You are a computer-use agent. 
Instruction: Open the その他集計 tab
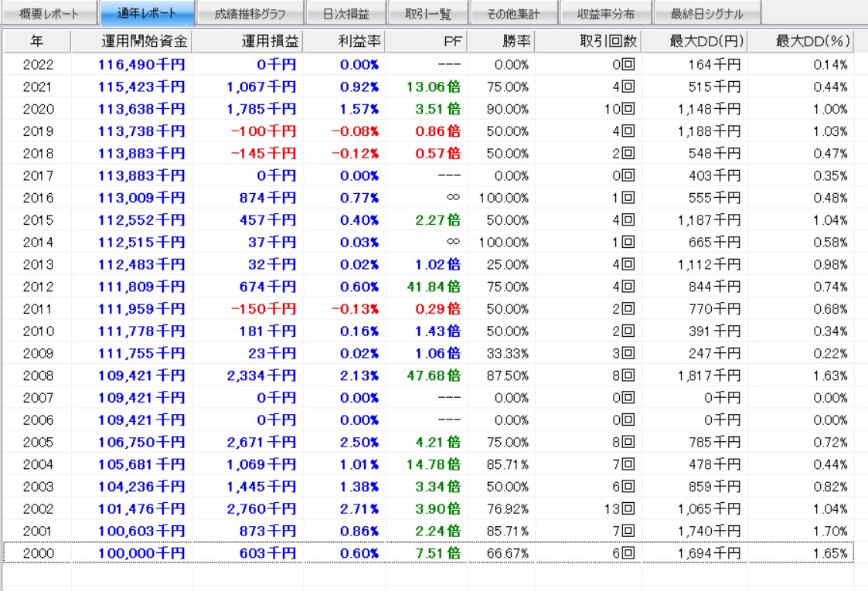point(513,14)
